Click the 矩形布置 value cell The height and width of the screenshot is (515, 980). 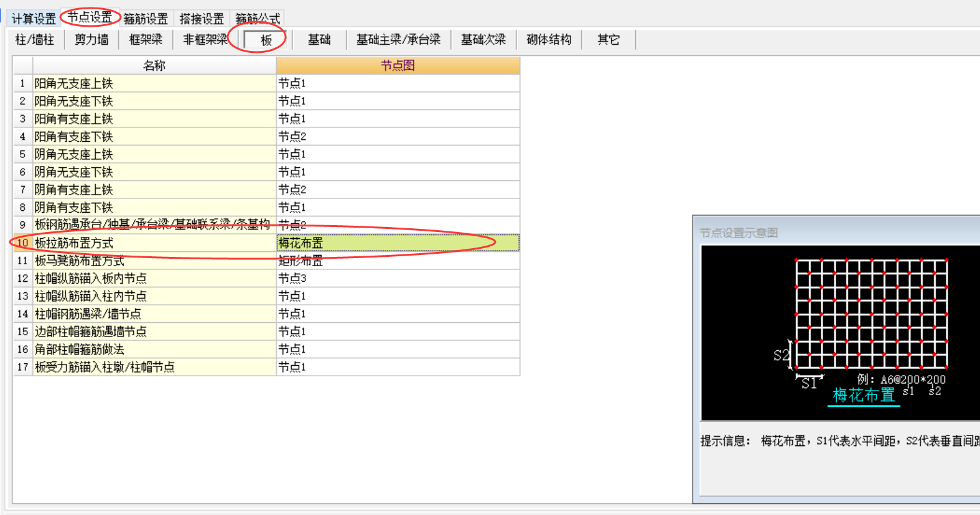point(398,261)
